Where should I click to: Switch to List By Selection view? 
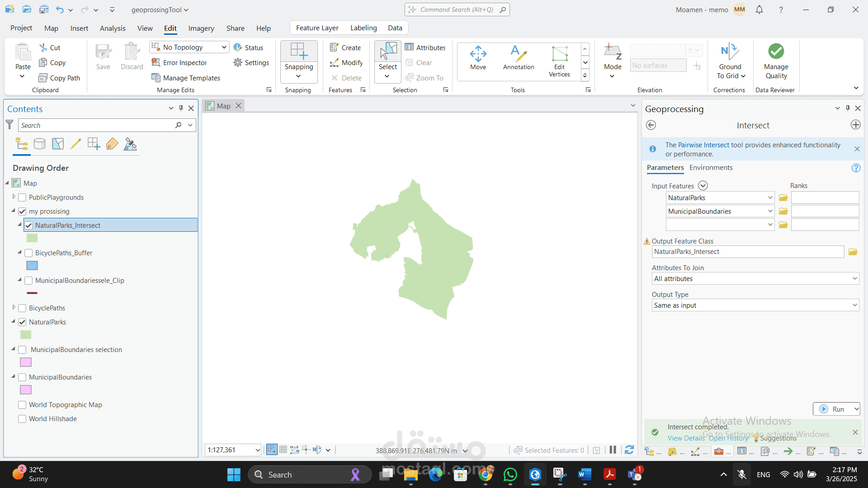[58, 144]
